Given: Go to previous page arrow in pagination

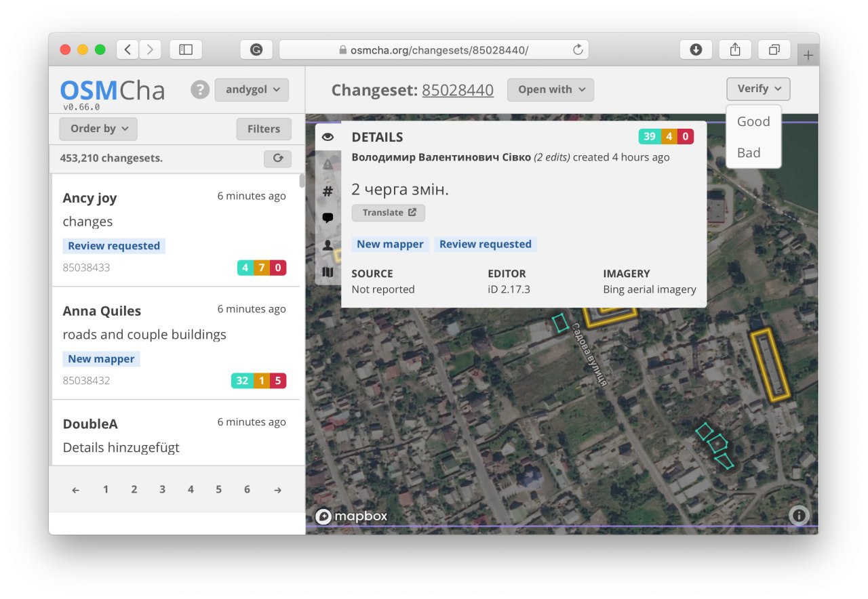Looking at the screenshot, I should [76, 490].
